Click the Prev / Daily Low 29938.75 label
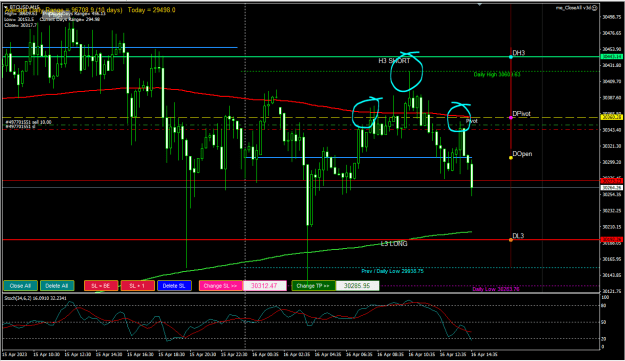Viewport: 625px width, 361px height. pyautogui.click(x=392, y=271)
